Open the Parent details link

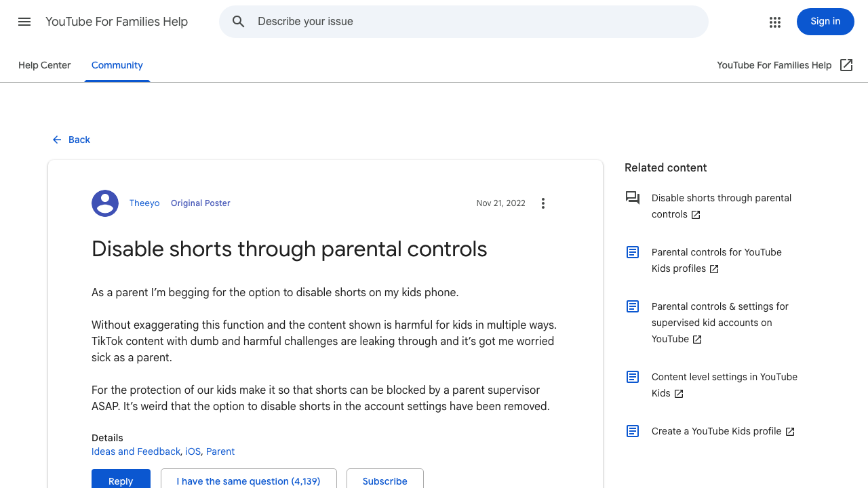220,451
